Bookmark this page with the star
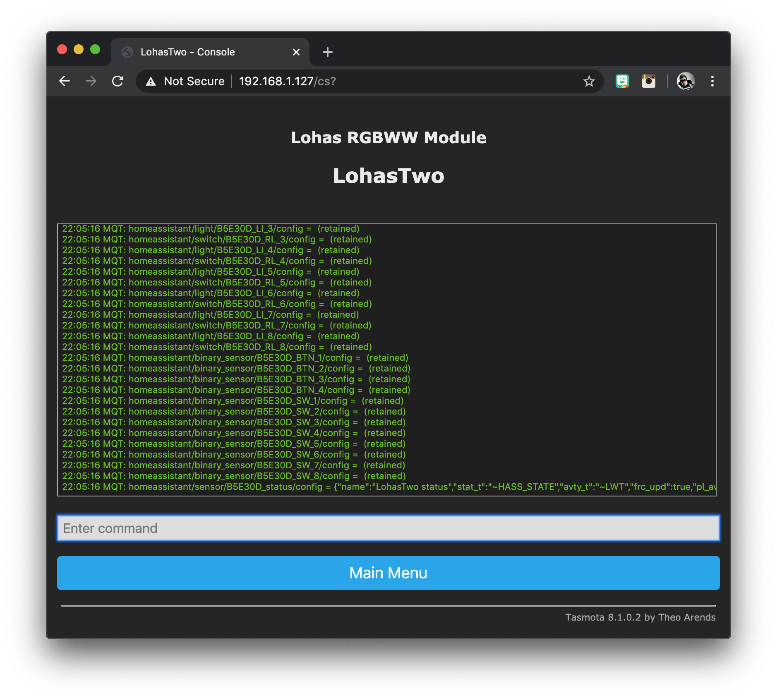 click(x=589, y=81)
